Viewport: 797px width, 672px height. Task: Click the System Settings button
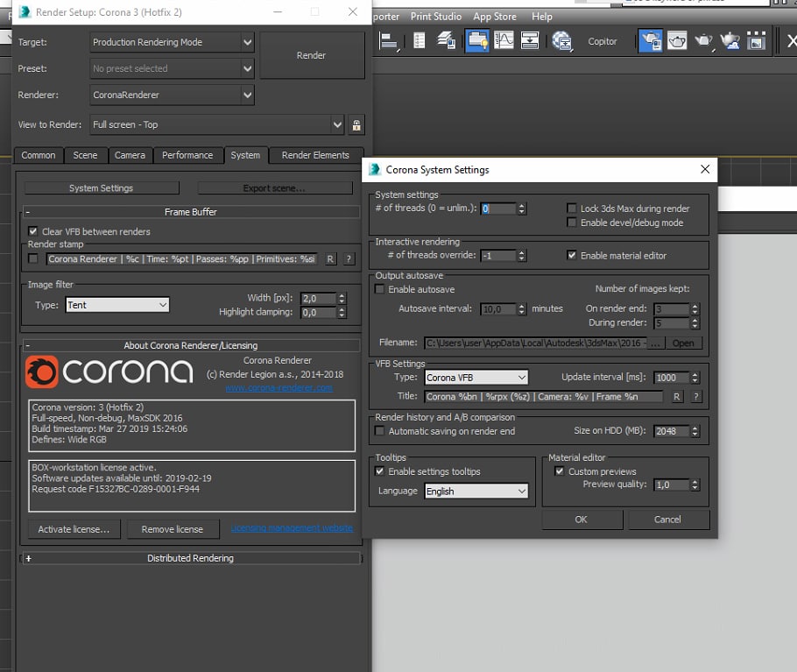pyautogui.click(x=102, y=188)
